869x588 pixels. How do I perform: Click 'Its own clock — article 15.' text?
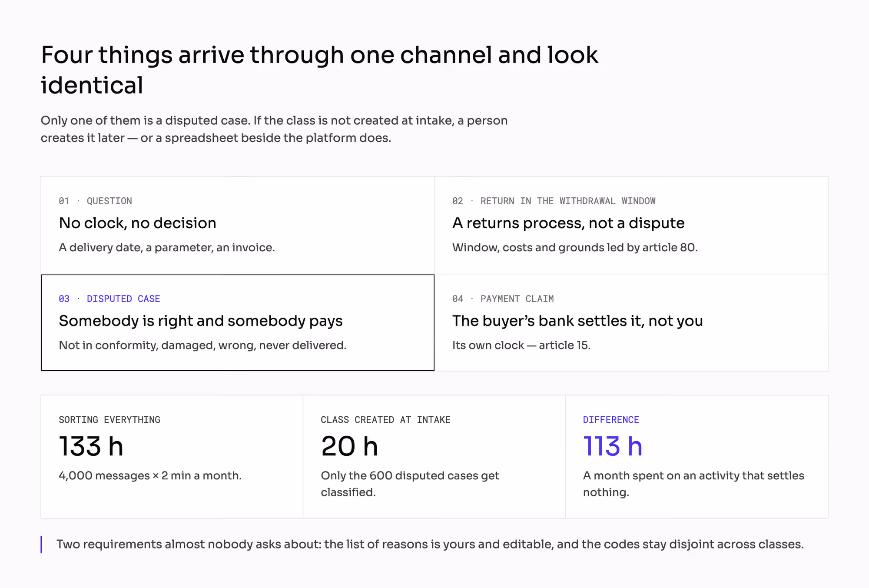pyautogui.click(x=521, y=345)
